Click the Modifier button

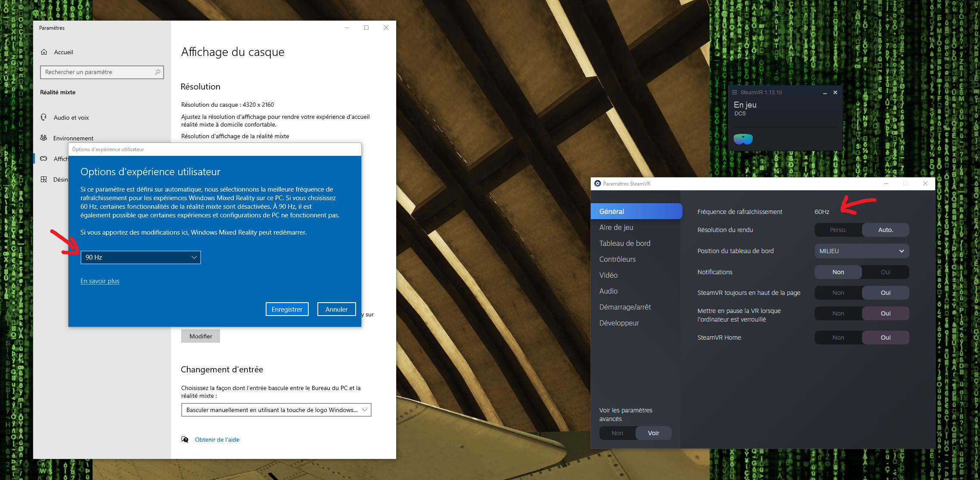tap(201, 336)
